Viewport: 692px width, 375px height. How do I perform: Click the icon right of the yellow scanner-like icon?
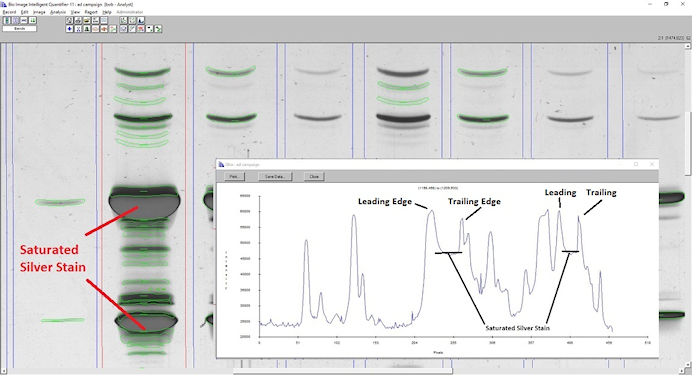(95, 20)
